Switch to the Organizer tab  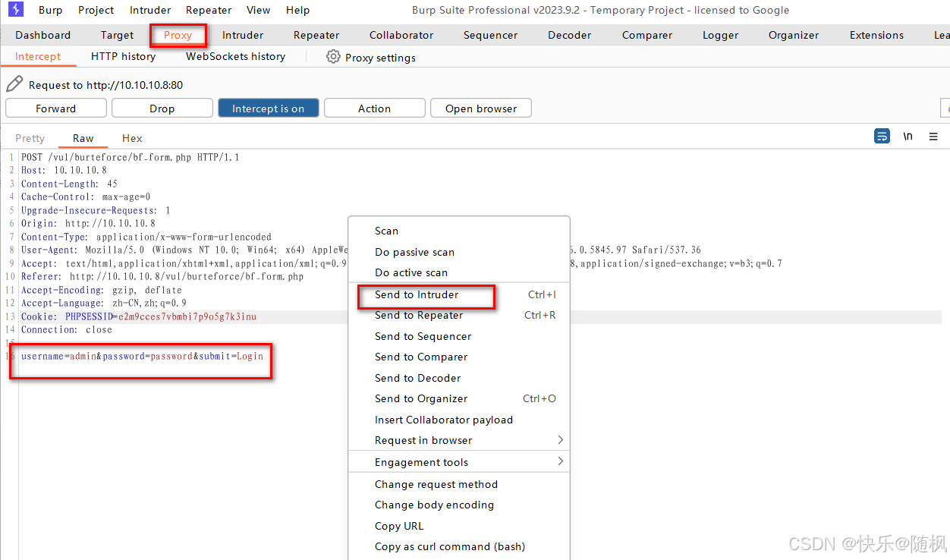(x=794, y=35)
